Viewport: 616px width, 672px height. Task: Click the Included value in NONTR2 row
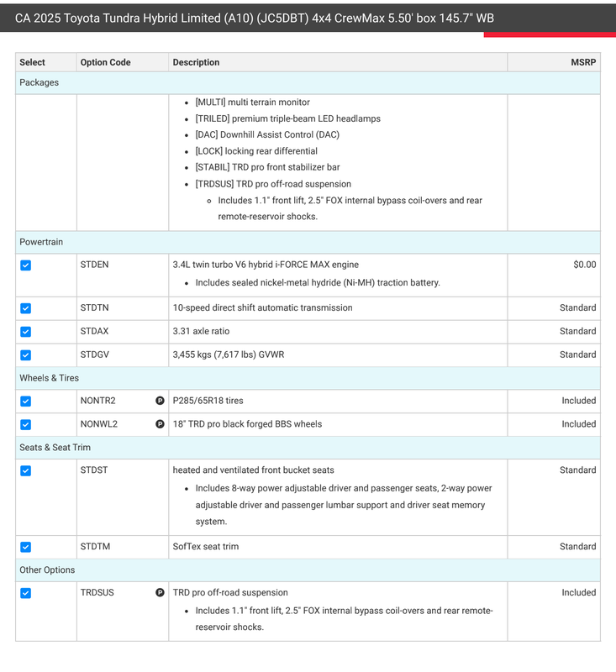pyautogui.click(x=579, y=401)
